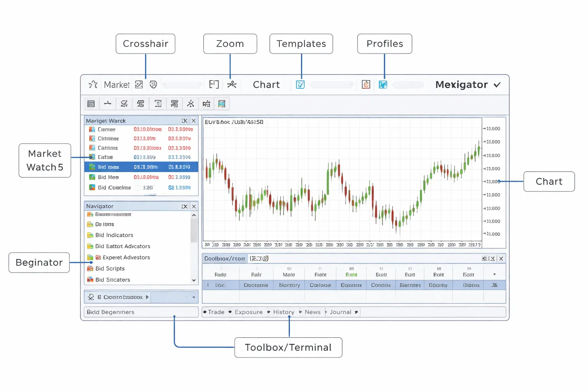Image resolution: width=588 pixels, height=392 pixels.
Task: Open the Templates checkmark icon
Action: 301,85
